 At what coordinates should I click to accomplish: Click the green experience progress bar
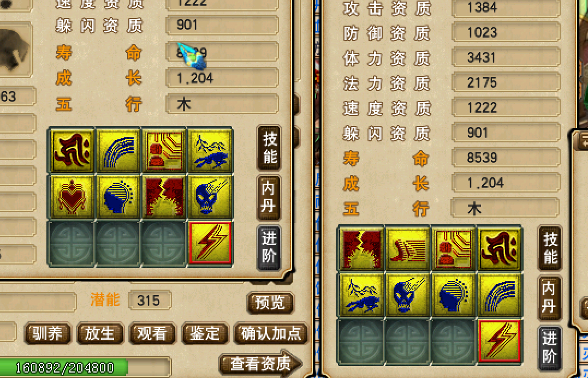click(x=85, y=368)
